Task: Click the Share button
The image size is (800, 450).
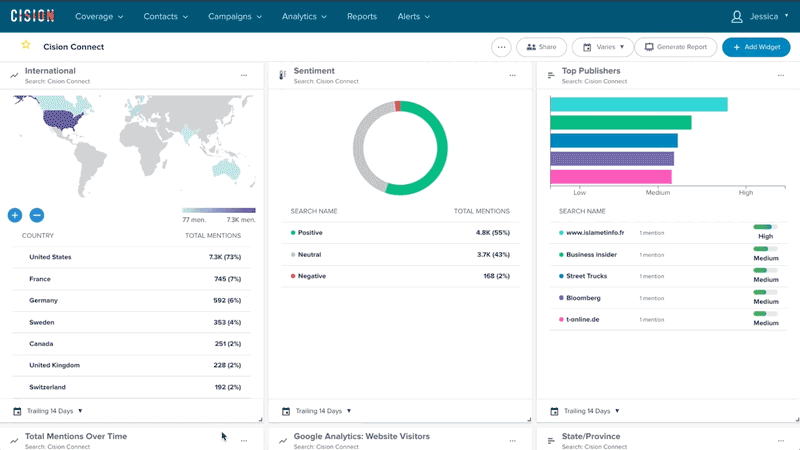Action: tap(541, 47)
